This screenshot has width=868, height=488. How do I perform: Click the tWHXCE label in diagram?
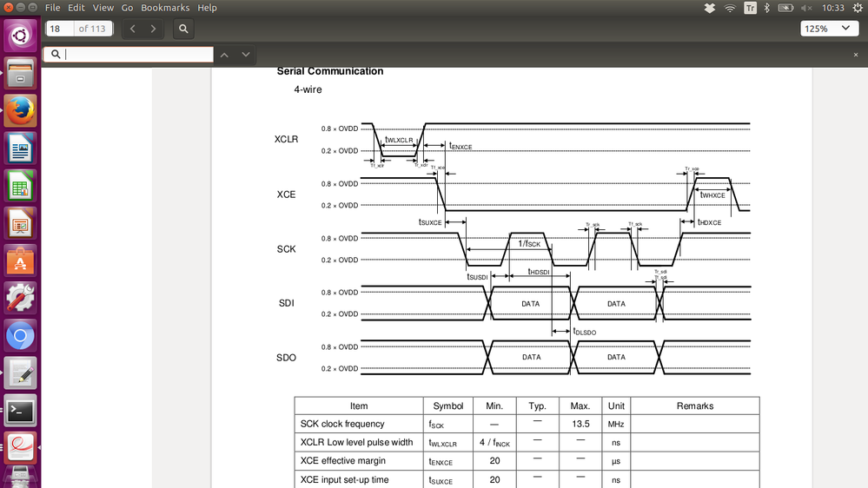[x=712, y=195]
